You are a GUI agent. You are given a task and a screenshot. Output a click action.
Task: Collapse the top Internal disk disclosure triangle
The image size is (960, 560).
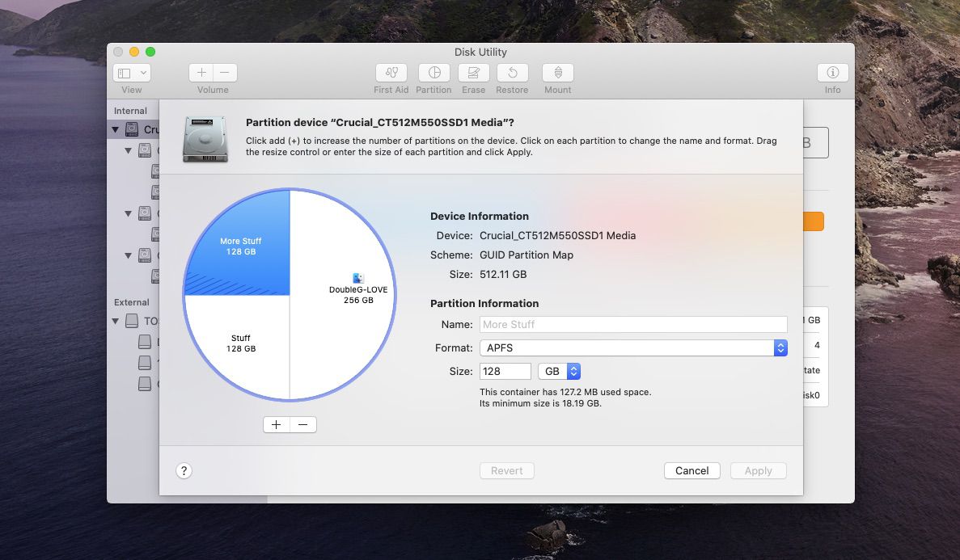point(115,129)
